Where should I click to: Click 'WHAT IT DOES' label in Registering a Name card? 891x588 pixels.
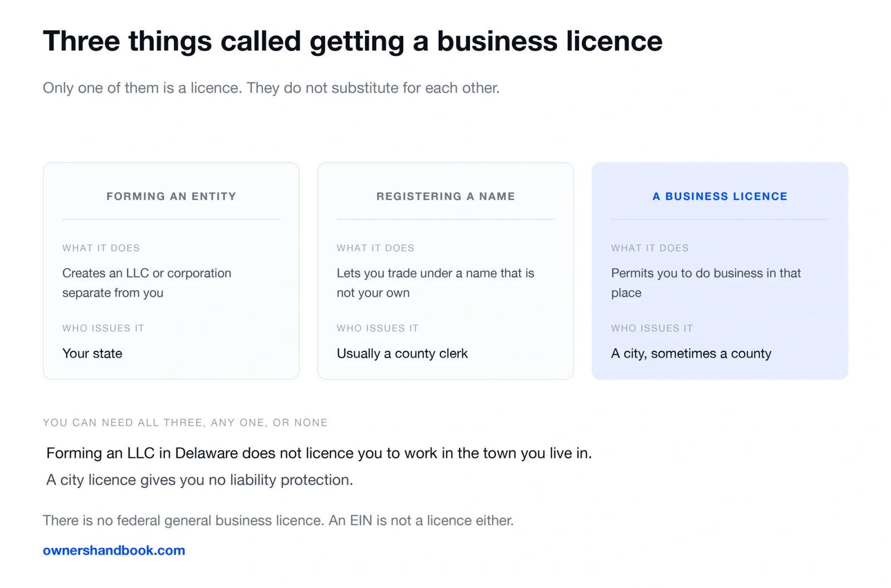375,248
